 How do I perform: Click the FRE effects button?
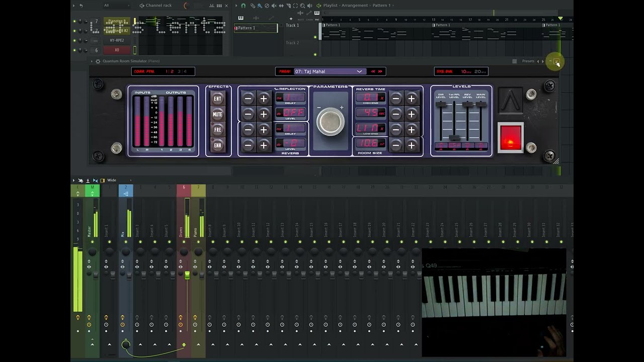[x=218, y=130]
